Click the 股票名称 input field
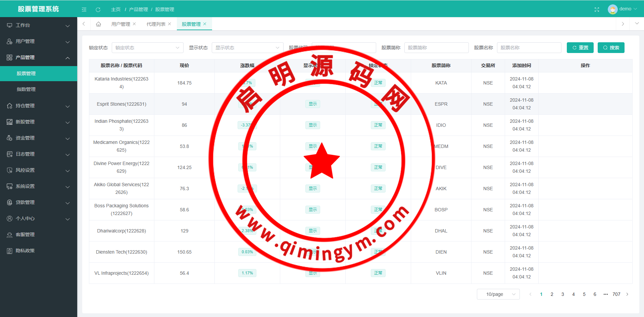The width and height of the screenshot is (644, 317). 529,48
